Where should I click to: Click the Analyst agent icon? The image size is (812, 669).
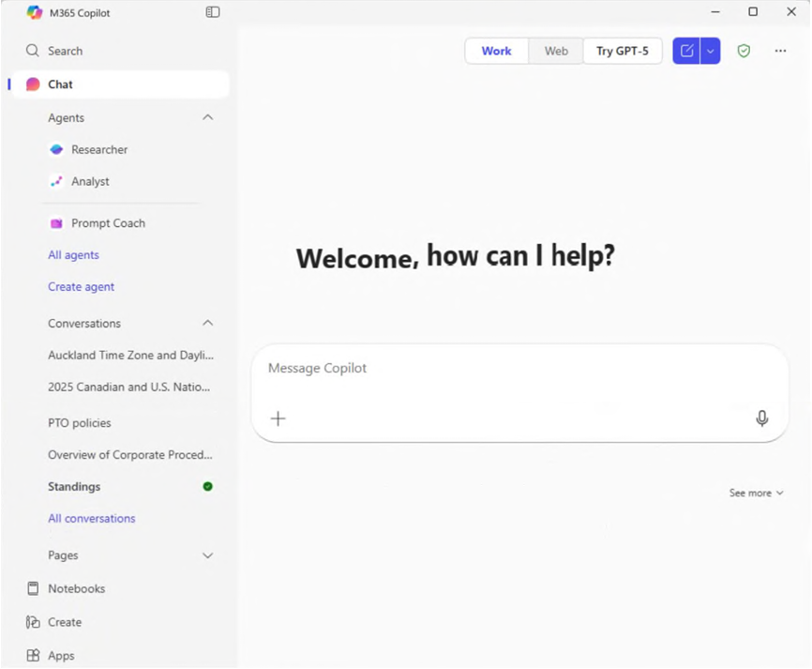tap(56, 181)
